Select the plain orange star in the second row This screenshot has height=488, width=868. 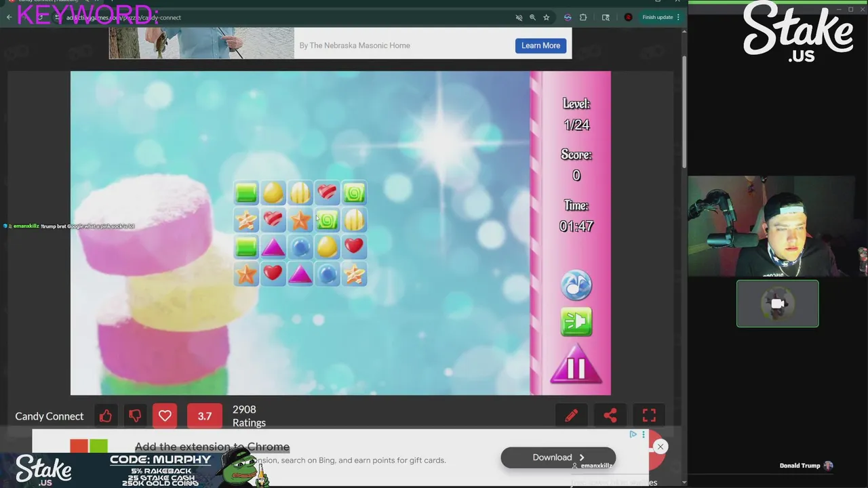300,220
